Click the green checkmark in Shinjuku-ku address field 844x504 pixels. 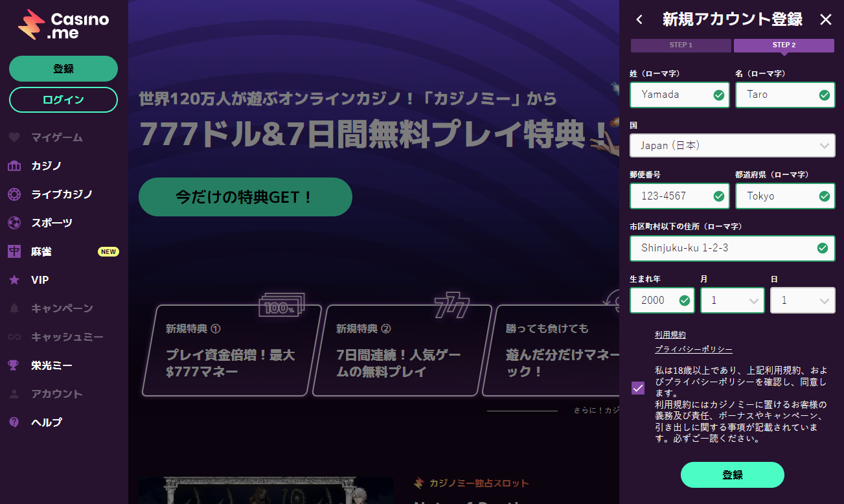(x=822, y=248)
